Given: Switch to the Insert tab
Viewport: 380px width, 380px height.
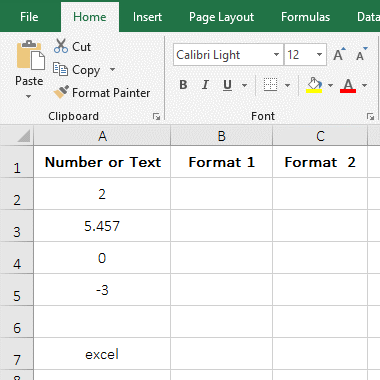Looking at the screenshot, I should [x=147, y=17].
